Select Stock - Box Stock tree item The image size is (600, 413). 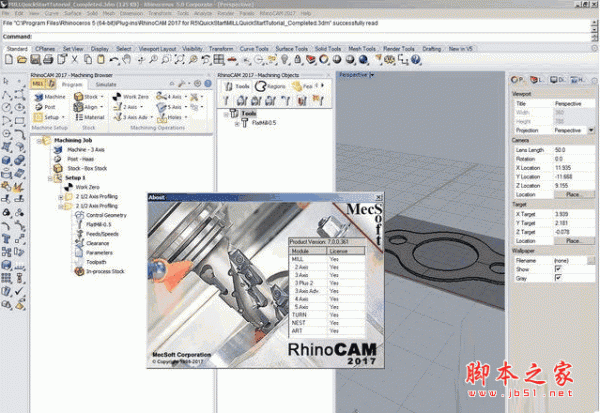click(87, 168)
